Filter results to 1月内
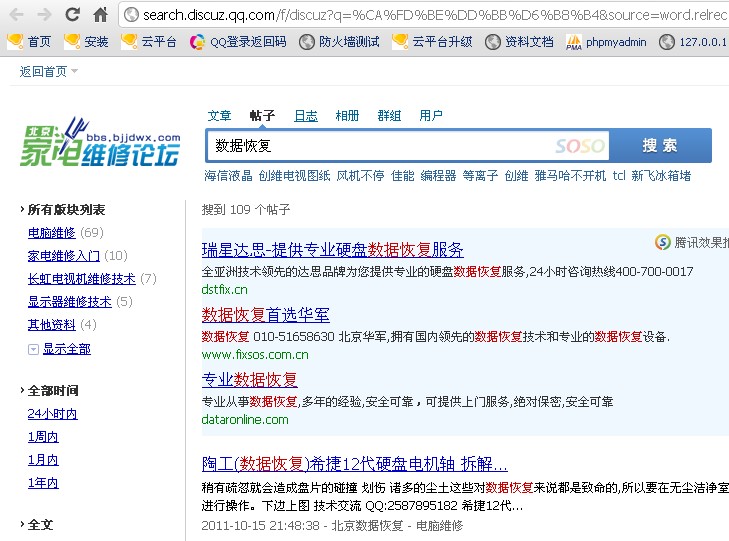Viewport: 729px width, 541px height. point(43,460)
